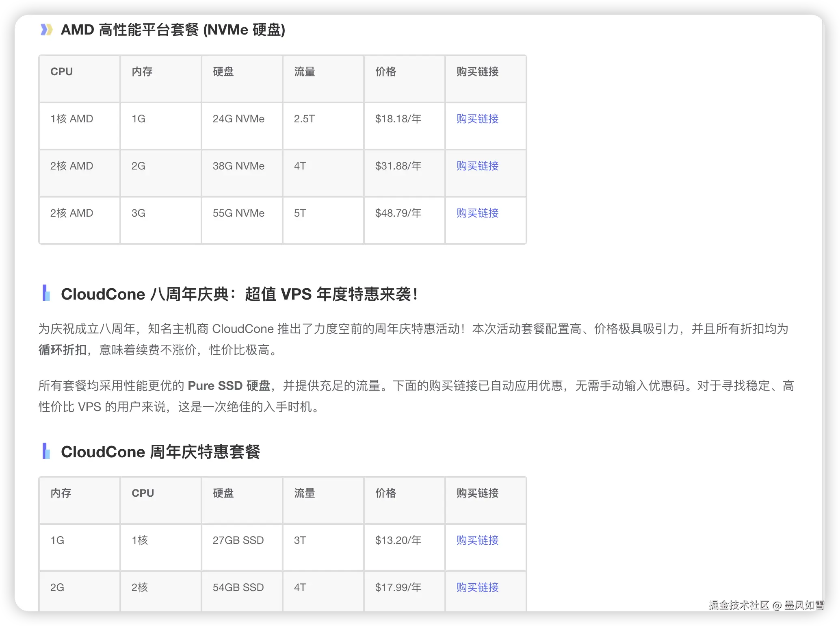Select the 1核 cell in CloudCone table
The height and width of the screenshot is (626, 840).
point(161,548)
